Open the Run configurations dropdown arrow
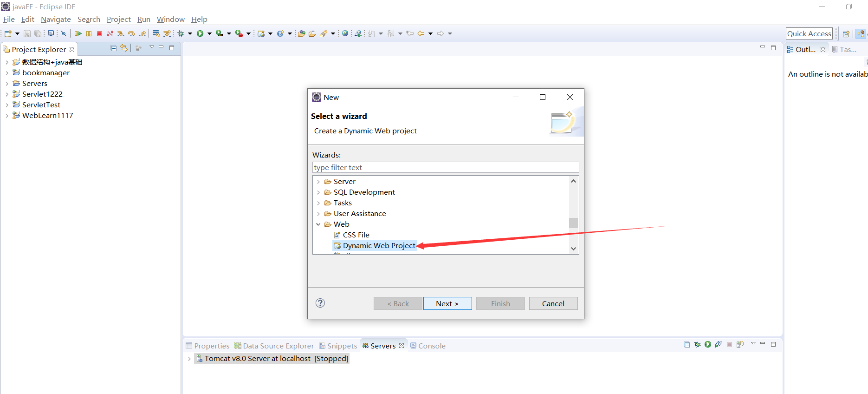This screenshot has height=394, width=868. [x=209, y=33]
